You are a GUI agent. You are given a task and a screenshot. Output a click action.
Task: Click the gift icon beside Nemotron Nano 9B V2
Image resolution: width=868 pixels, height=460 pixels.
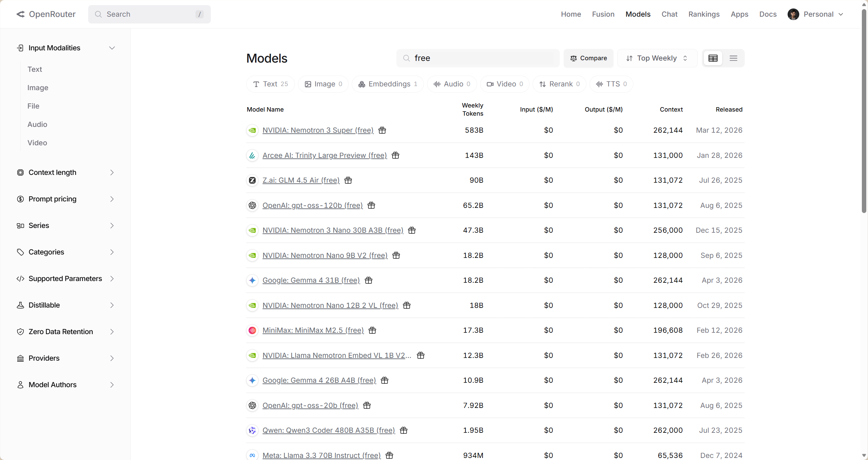[396, 256]
